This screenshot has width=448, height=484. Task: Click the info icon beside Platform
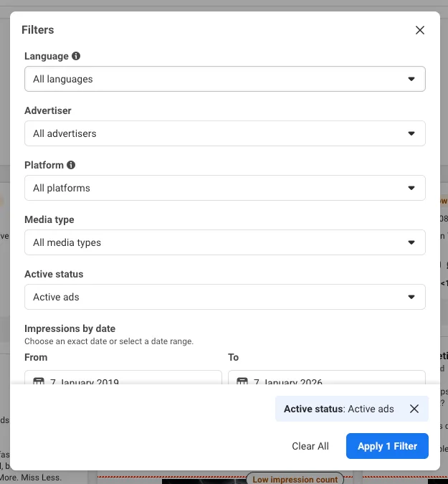pyautogui.click(x=71, y=165)
